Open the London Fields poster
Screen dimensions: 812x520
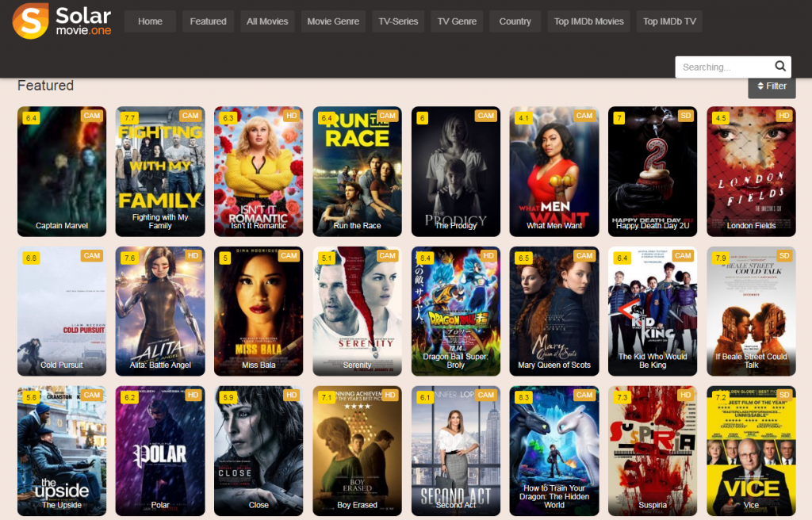pyautogui.click(x=751, y=171)
